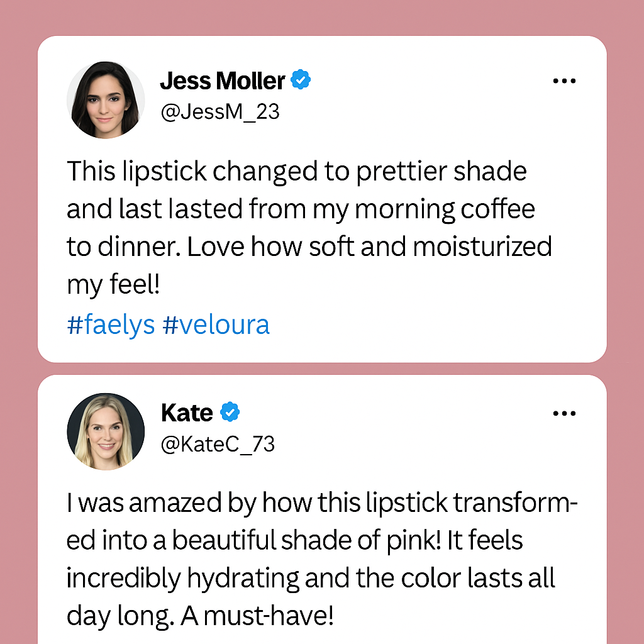Open Kate's profile avatar

(x=106, y=431)
